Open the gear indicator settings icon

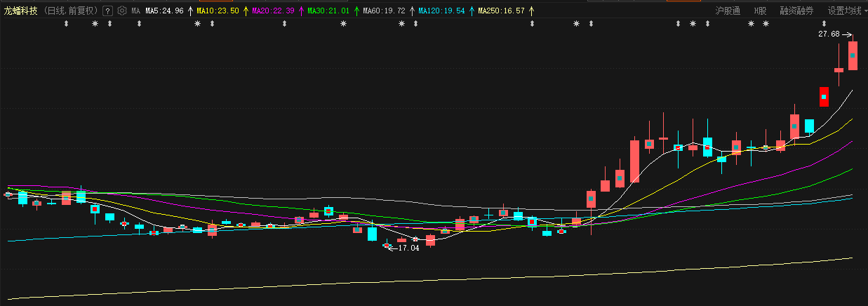[x=122, y=11]
